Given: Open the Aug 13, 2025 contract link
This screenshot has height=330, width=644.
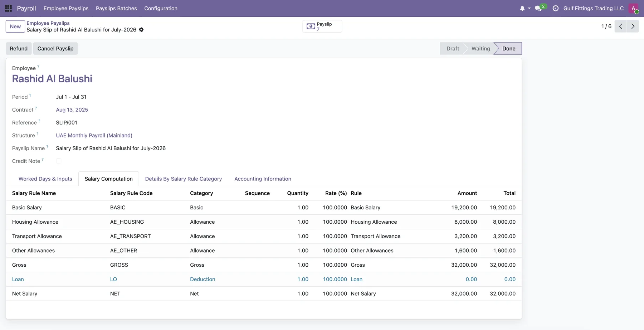Looking at the screenshot, I should [72, 110].
